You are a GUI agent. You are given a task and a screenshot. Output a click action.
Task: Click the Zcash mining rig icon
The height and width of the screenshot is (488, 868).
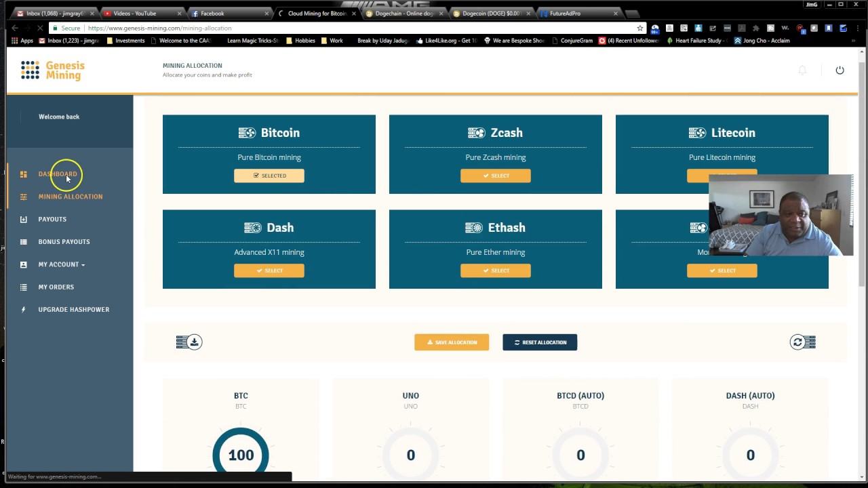point(476,133)
